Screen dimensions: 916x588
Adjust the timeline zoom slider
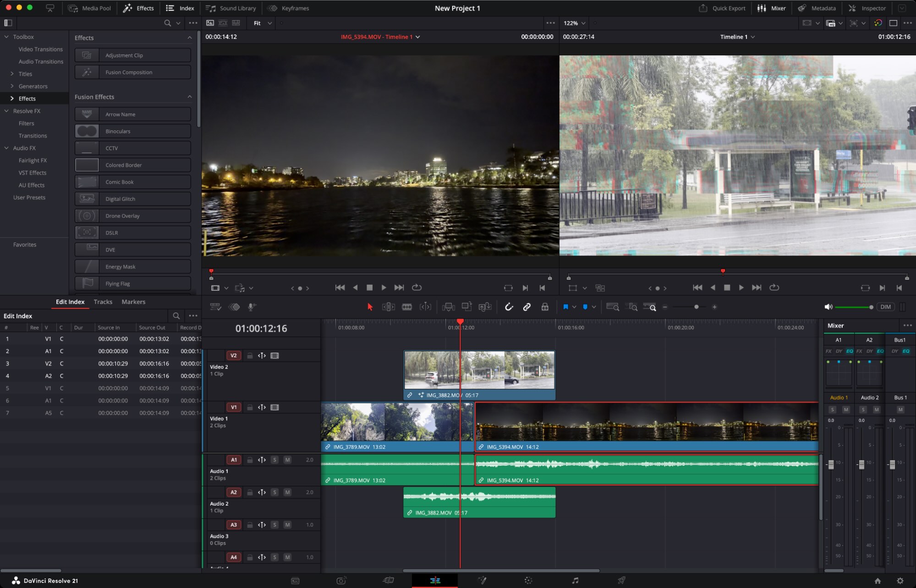(696, 307)
